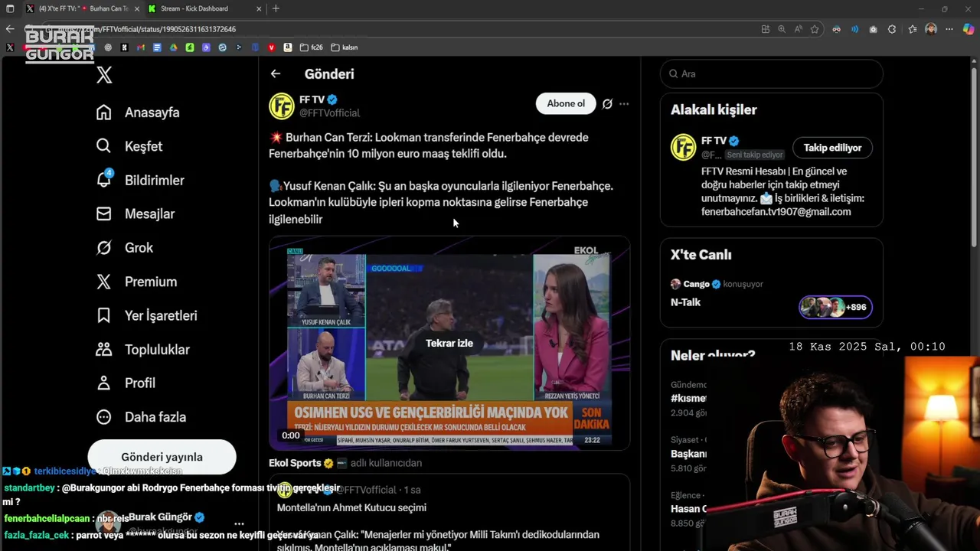The width and height of the screenshot is (980, 551).
Task: Click the browser back arrow
Action: [x=10, y=29]
